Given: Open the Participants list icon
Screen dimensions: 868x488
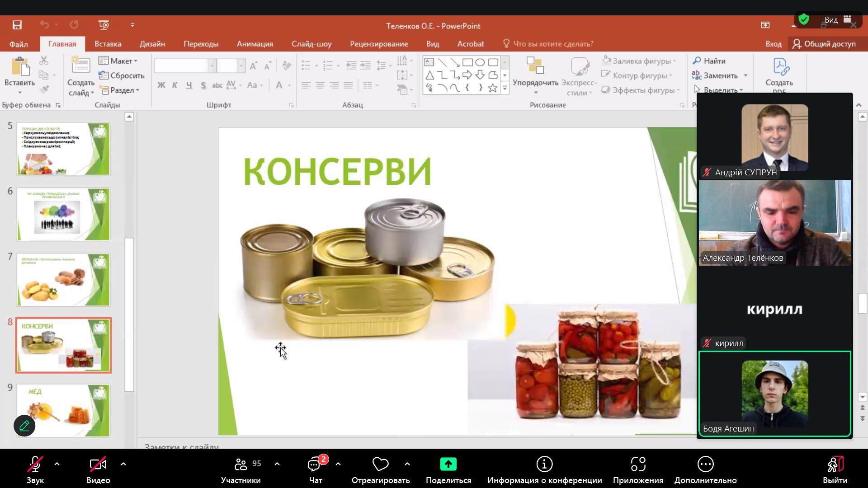Looking at the screenshot, I should coord(241,465).
